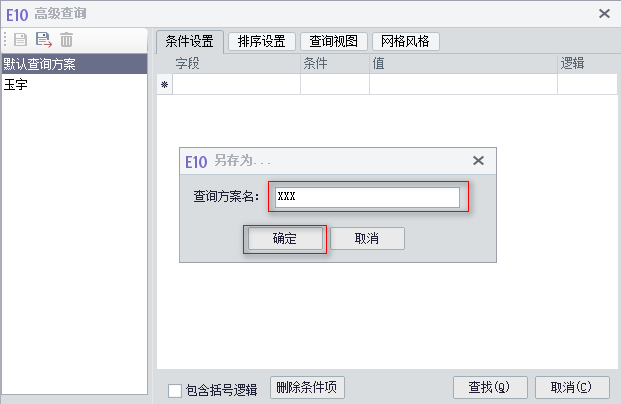
Task: Click 取消 in the 另存为 dialog
Action: click(x=367, y=239)
